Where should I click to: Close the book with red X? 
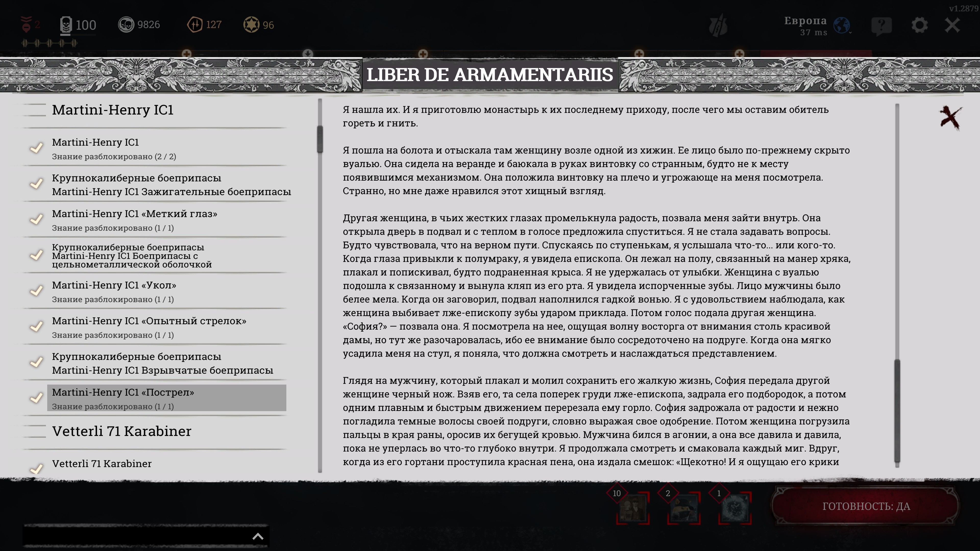click(950, 118)
